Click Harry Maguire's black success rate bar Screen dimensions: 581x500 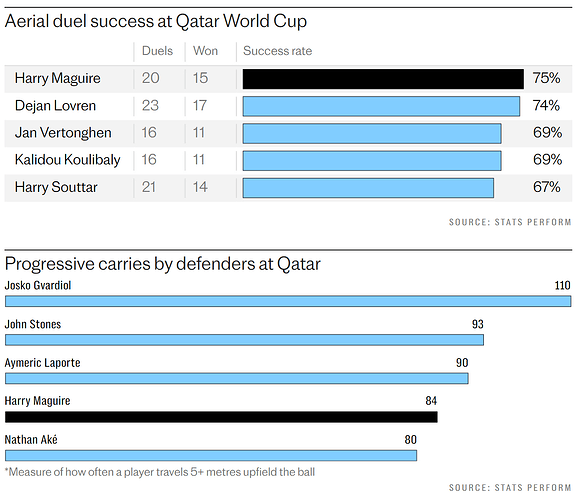tap(383, 79)
